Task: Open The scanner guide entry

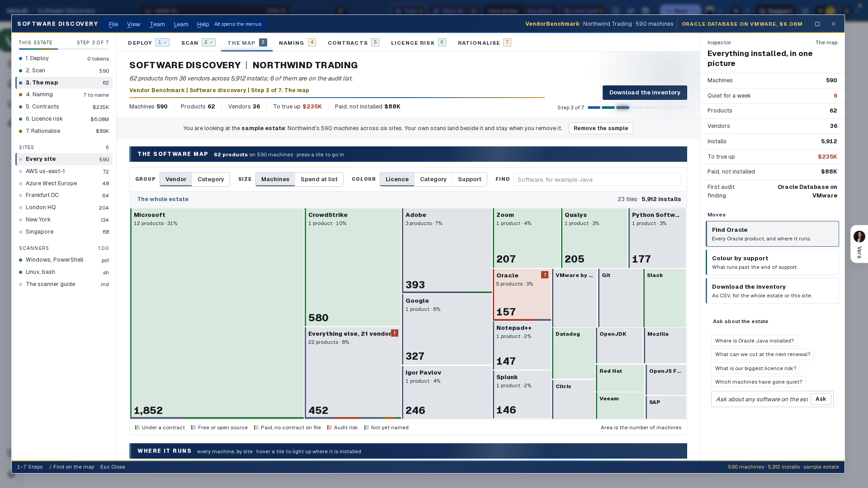Action: (x=64, y=284)
